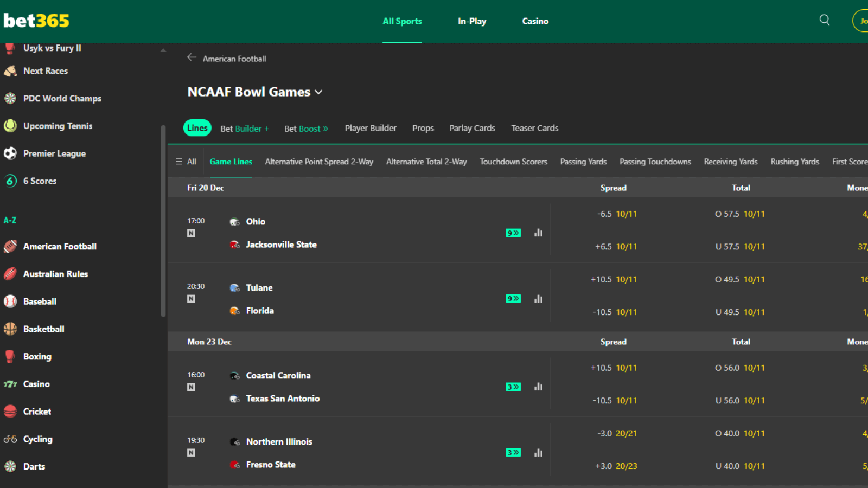Select Baseball in A-Z list

(40, 301)
